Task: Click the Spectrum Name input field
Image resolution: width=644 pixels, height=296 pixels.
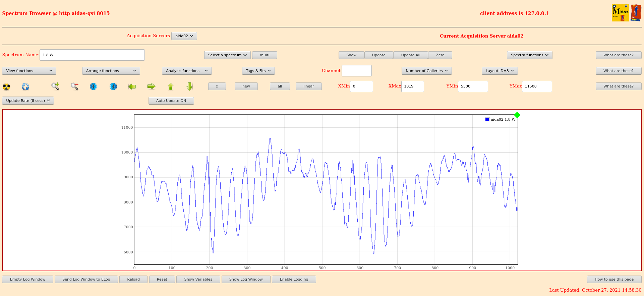Action: [x=92, y=55]
